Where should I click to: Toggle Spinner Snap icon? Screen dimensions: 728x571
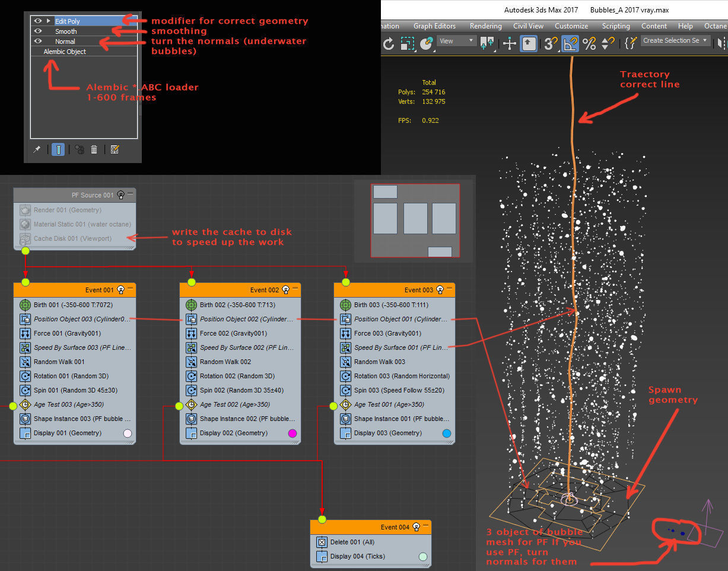coord(608,43)
